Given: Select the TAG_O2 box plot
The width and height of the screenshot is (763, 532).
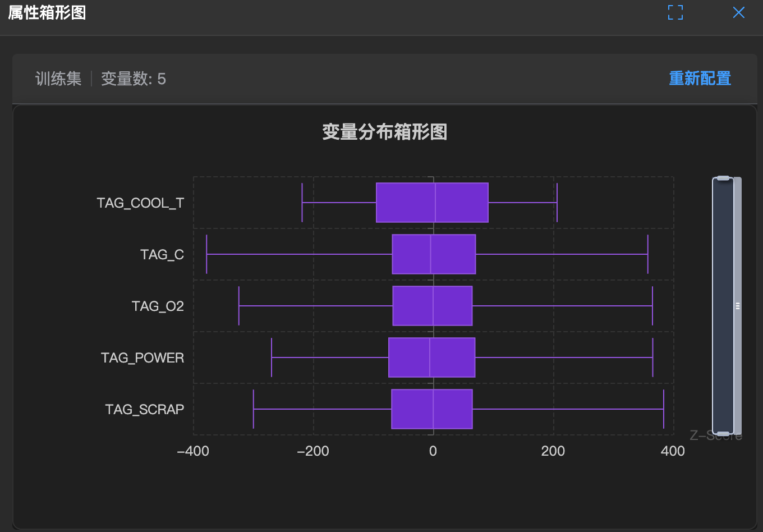Looking at the screenshot, I should pos(433,306).
